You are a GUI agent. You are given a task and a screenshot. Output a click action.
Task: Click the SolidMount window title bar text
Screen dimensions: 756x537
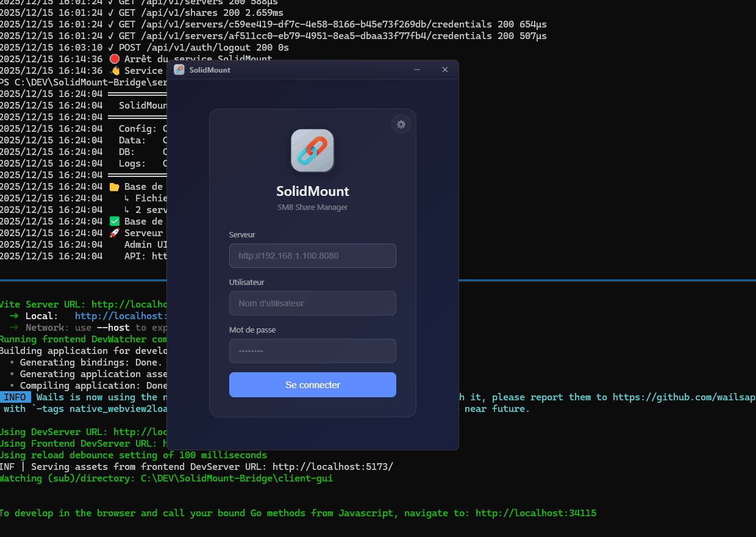210,70
